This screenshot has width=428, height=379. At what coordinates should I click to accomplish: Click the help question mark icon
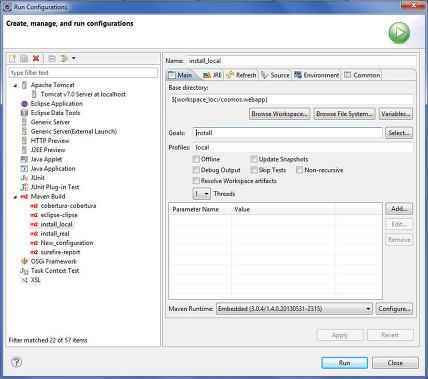click(17, 362)
